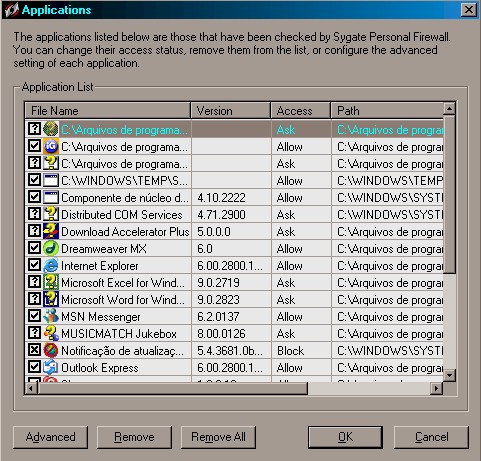The image size is (481, 461).
Task: Click the iG application icon in the second row
Action: (x=51, y=146)
